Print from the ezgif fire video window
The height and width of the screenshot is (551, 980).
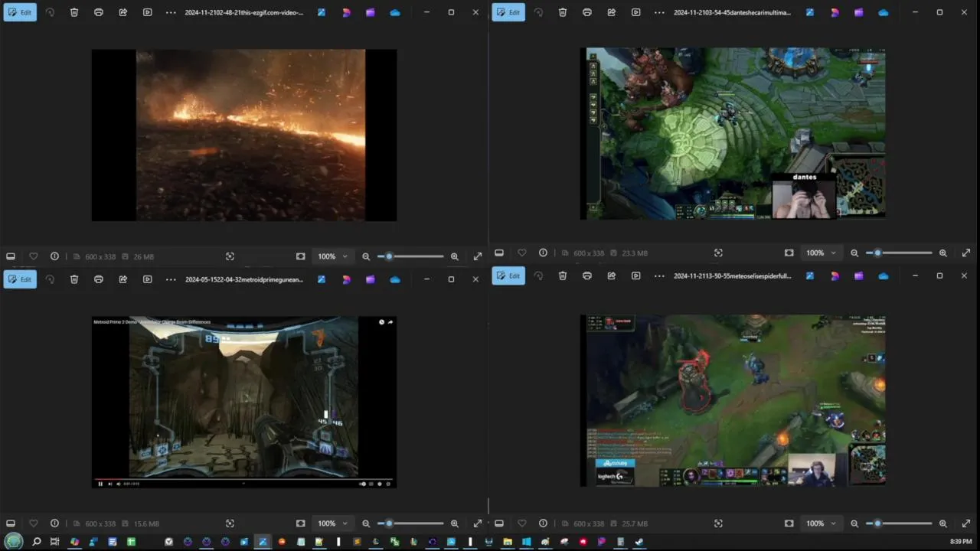99,12
